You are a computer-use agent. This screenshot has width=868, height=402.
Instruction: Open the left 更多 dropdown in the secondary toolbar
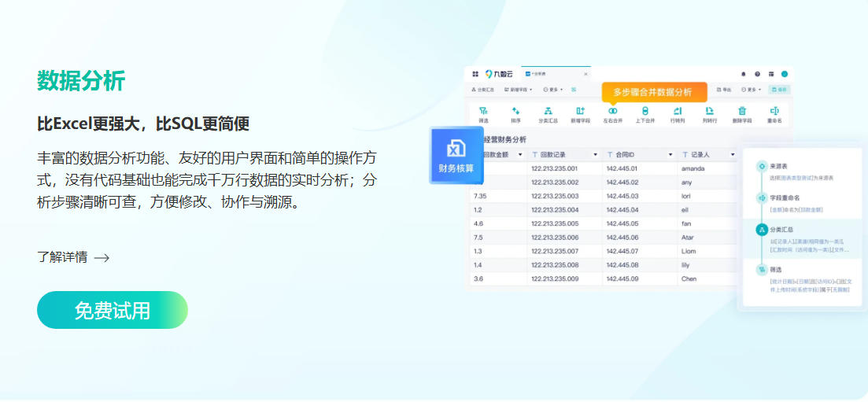[x=553, y=89]
